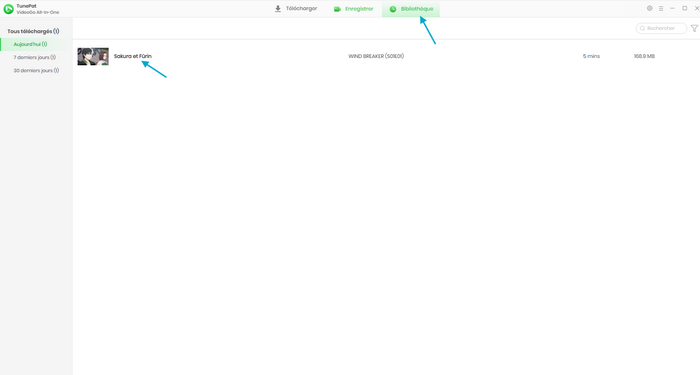Click the 5 mins duration value

pos(591,56)
